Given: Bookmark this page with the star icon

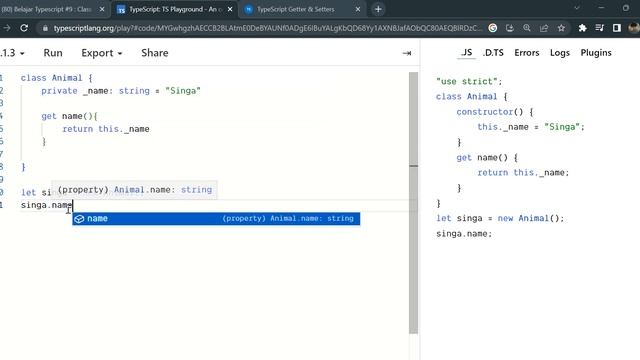Looking at the screenshot, I should 561,28.
